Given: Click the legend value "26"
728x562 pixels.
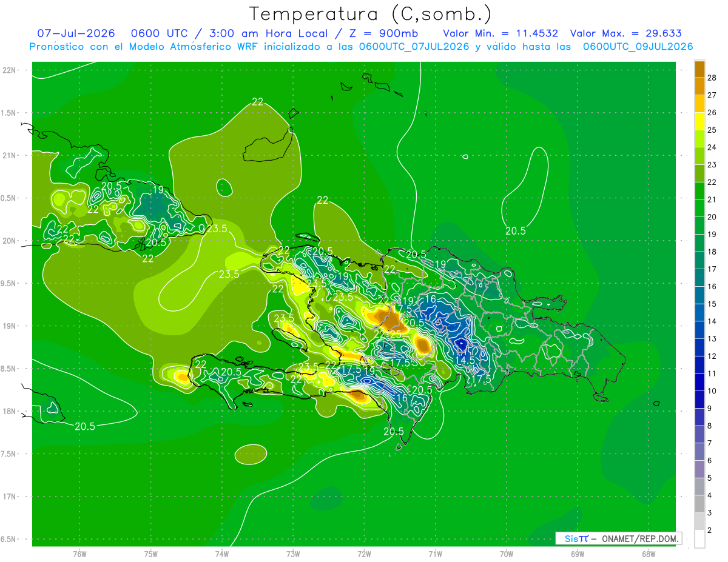Looking at the screenshot, I should pyautogui.click(x=712, y=112).
